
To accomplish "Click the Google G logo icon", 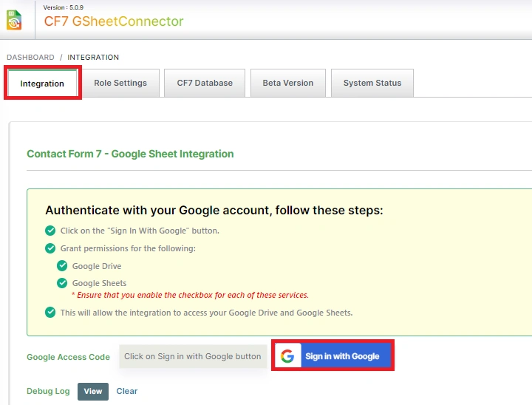I will coord(287,355).
